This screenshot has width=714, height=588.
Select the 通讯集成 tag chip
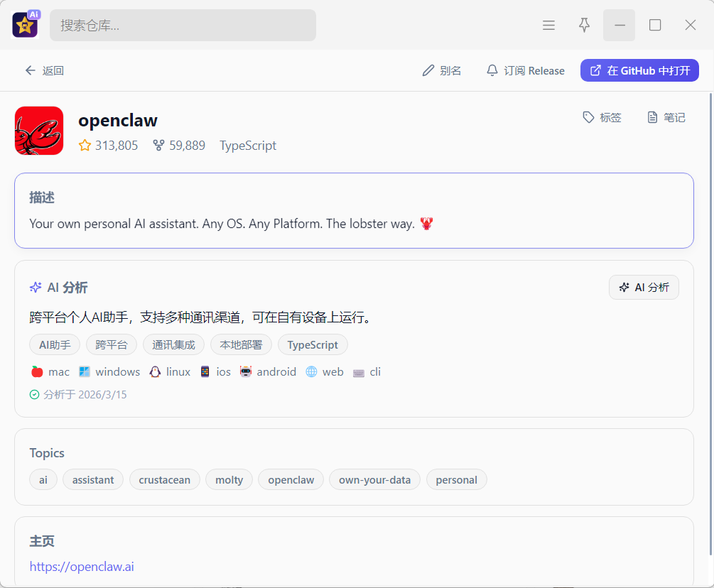(x=173, y=345)
